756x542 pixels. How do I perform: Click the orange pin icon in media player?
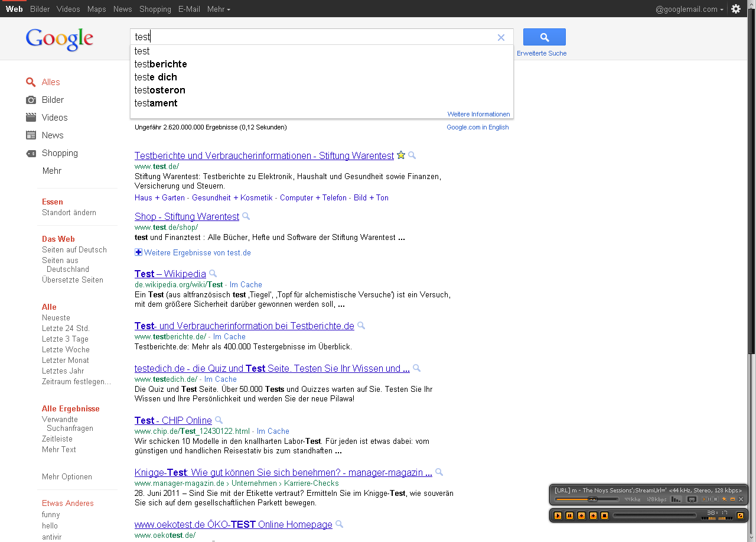pyautogui.click(x=724, y=499)
